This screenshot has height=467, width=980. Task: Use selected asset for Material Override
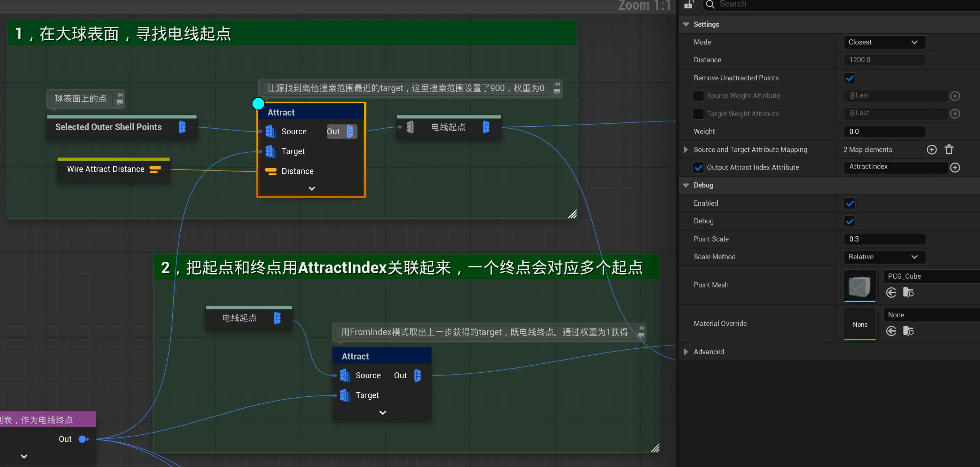(x=891, y=331)
